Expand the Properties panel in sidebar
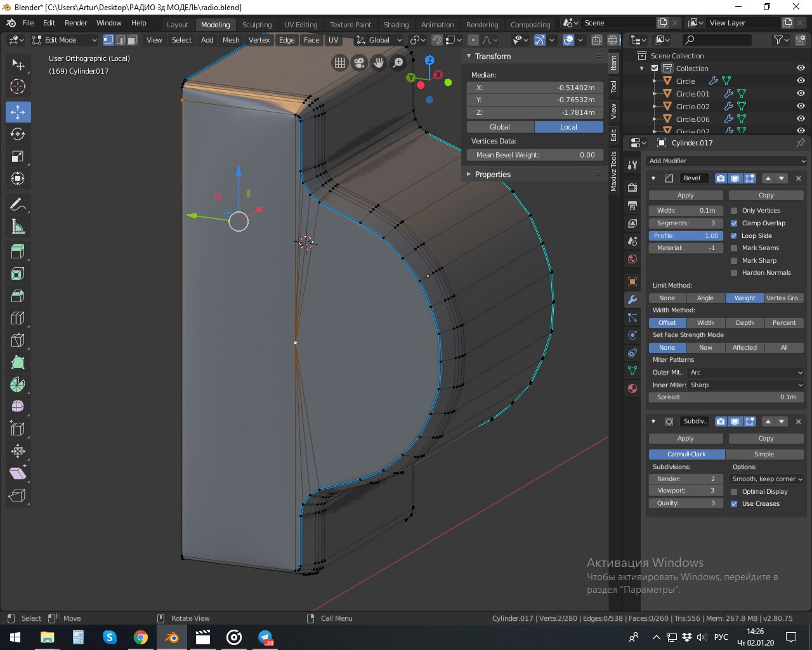This screenshot has width=812, height=650. (492, 175)
